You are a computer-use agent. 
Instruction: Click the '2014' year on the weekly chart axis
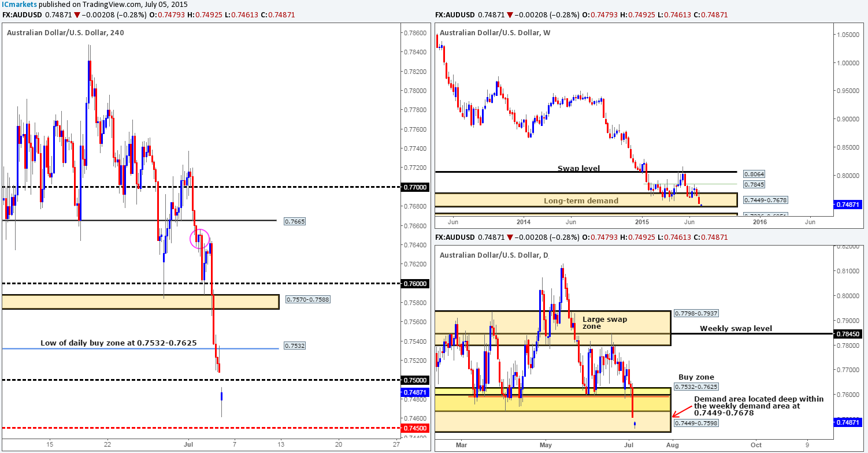click(524, 221)
